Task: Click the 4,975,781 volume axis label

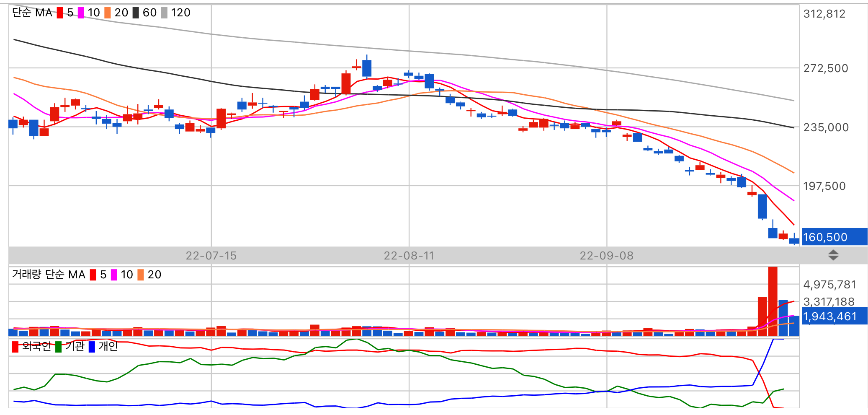Action: click(830, 285)
